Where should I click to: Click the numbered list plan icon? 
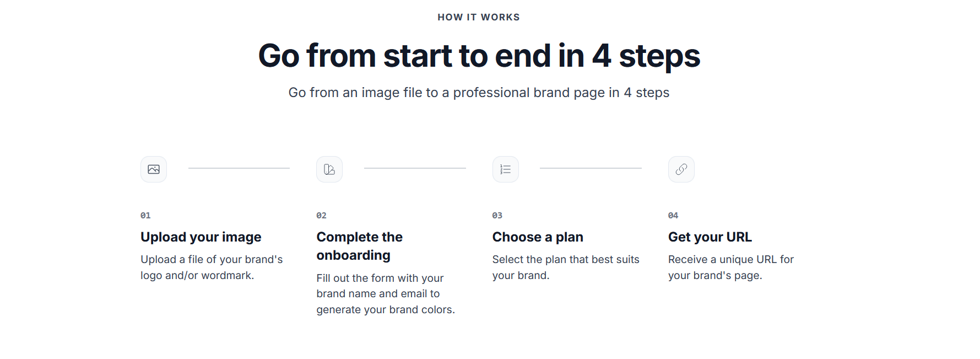click(x=506, y=169)
